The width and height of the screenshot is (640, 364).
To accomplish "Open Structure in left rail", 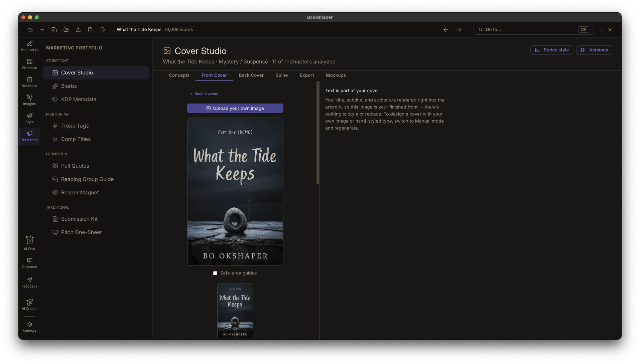I will coord(29,64).
